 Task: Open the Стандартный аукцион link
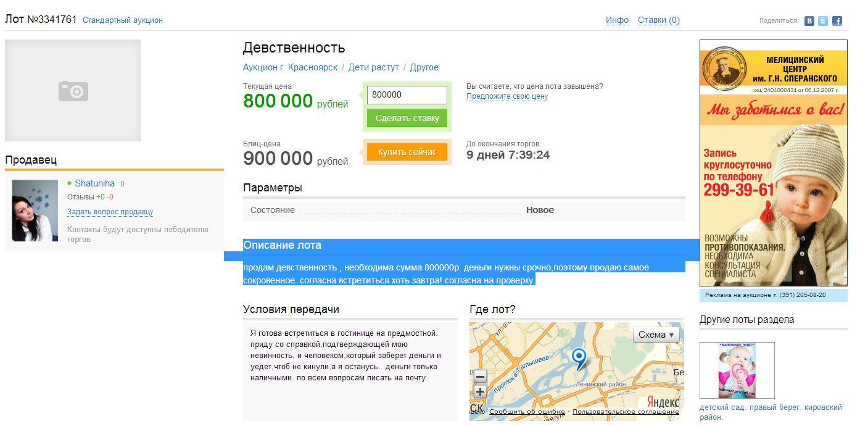click(123, 20)
